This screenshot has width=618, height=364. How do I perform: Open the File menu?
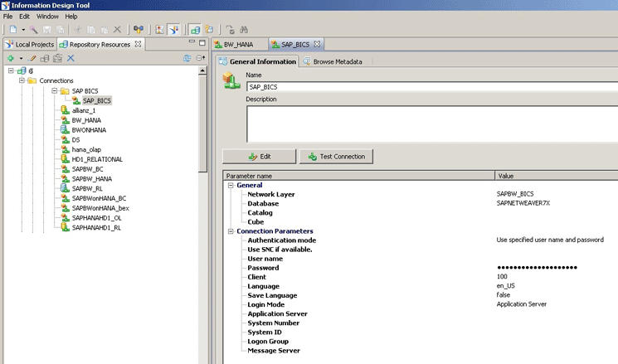[x=8, y=17]
